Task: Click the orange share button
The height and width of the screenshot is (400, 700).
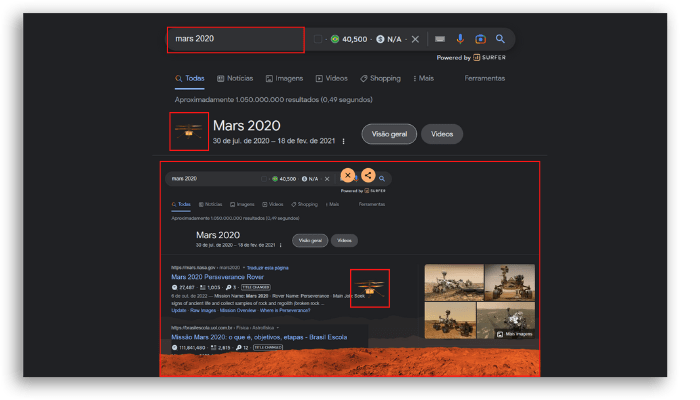Action: click(x=368, y=175)
